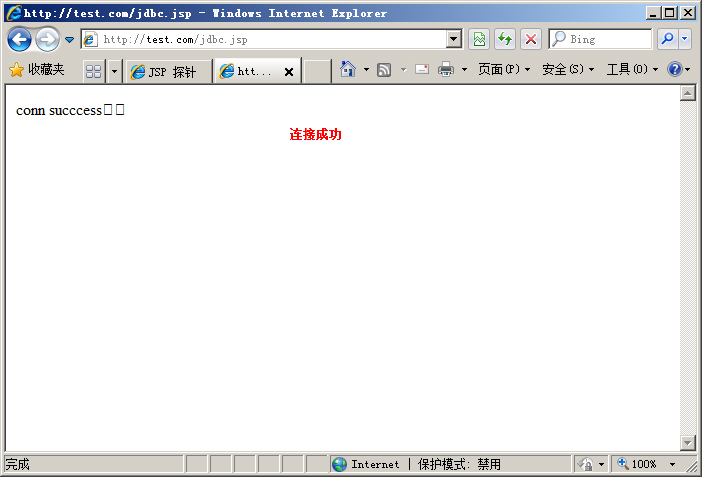Image resolution: width=702 pixels, height=477 pixels.
Task: Open the 收藏夹 favorites button
Action: click(x=37, y=70)
